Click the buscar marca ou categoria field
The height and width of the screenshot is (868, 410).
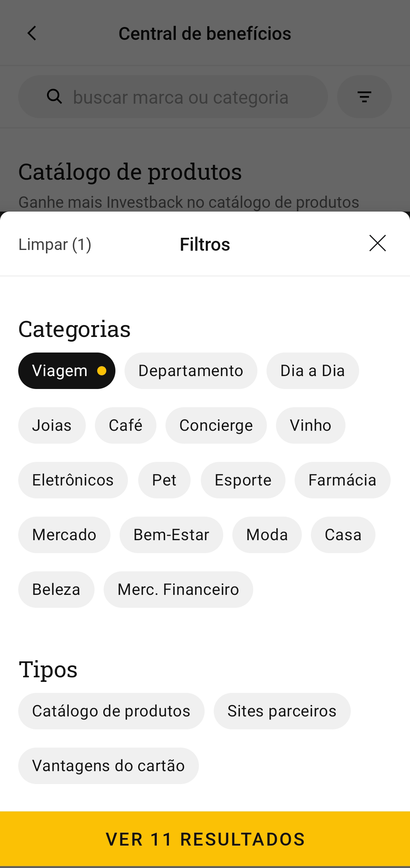181,97
